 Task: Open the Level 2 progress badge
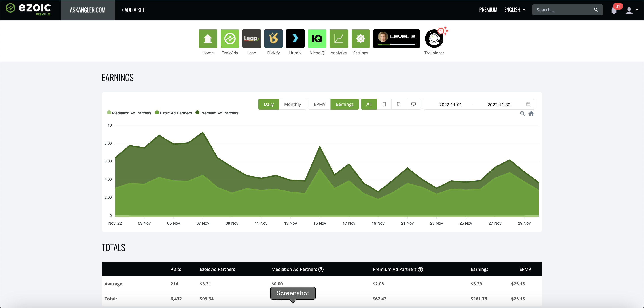[396, 38]
